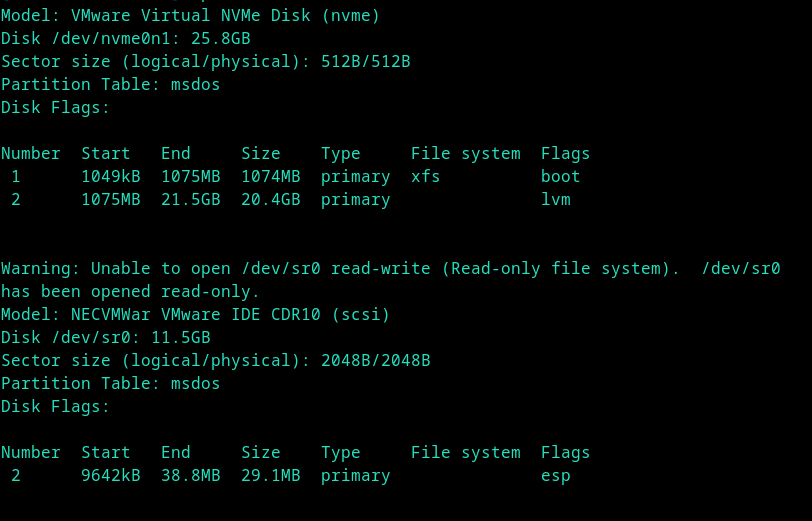Click the 1049kB start value
The width and height of the screenshot is (812, 521).
[105, 177]
